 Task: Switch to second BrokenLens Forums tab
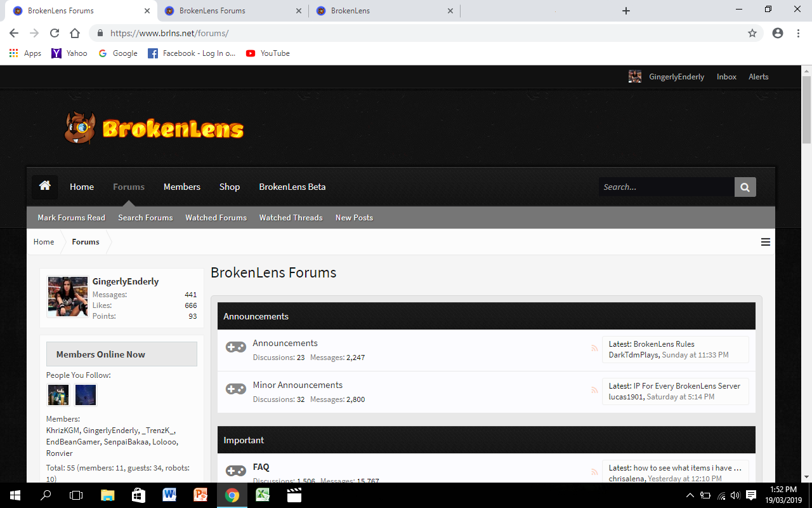(x=232, y=11)
